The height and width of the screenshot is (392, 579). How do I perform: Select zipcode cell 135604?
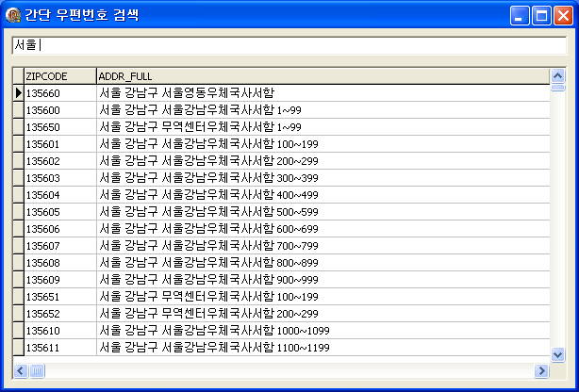(60, 195)
